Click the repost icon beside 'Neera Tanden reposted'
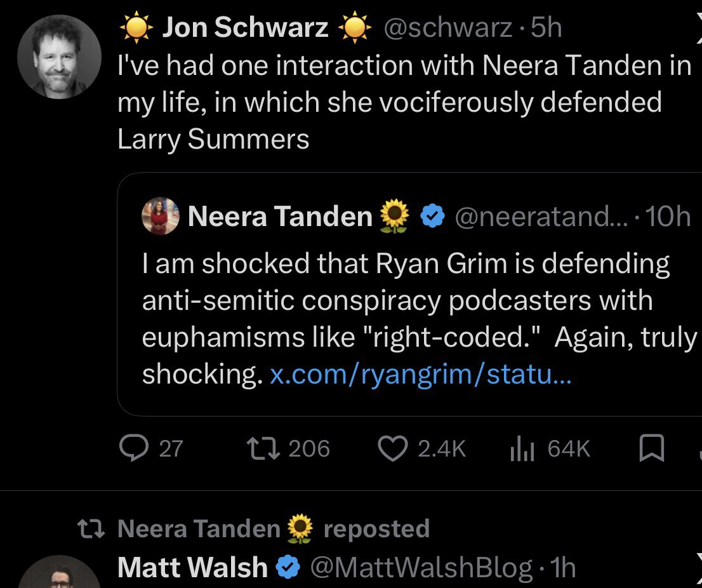 (x=88, y=529)
